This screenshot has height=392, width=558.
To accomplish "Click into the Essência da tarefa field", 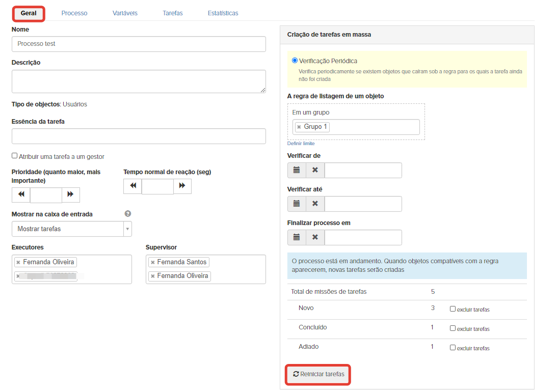I will click(x=139, y=136).
